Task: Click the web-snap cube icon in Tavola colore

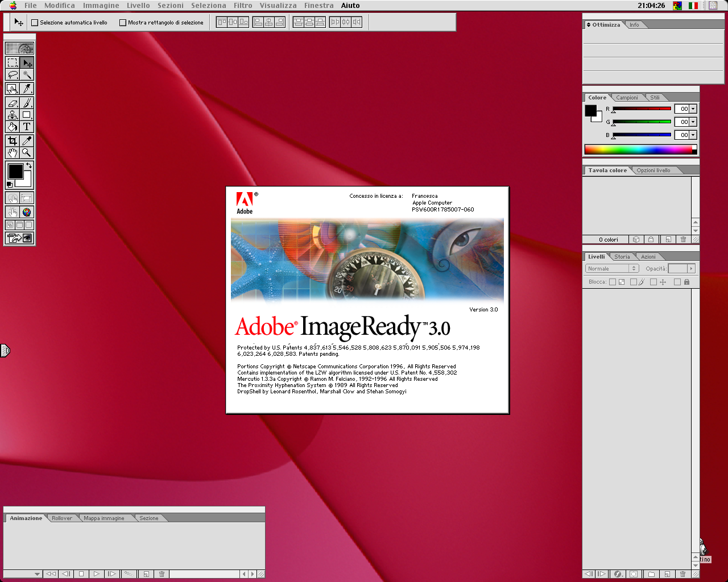Action: tap(636, 240)
